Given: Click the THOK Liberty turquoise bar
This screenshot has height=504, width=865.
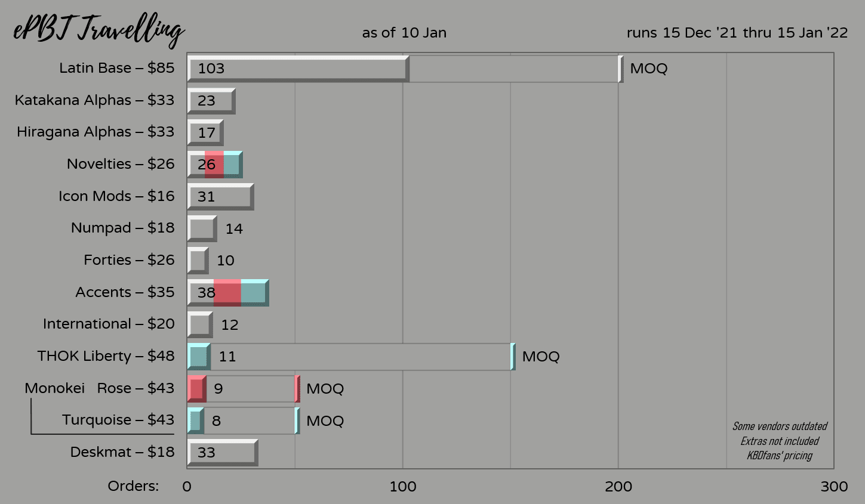Looking at the screenshot, I should [199, 357].
